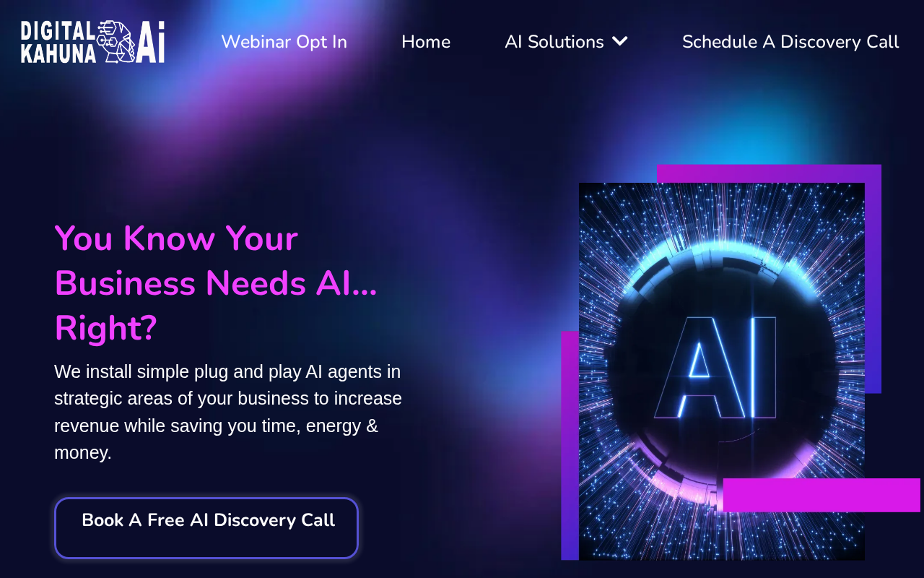
Task: Click the "You Know Your" headline line
Action: coord(176,238)
